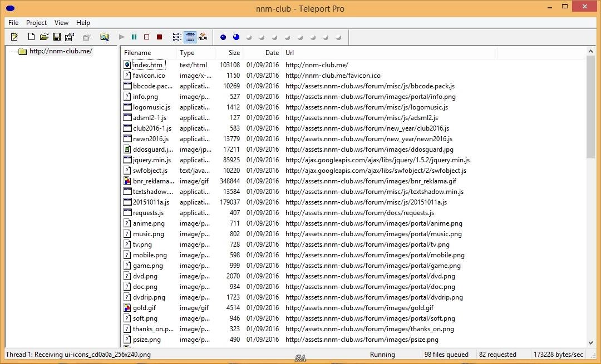The width and height of the screenshot is (601, 364).
Task: Pause the running project
Action: pos(134,37)
